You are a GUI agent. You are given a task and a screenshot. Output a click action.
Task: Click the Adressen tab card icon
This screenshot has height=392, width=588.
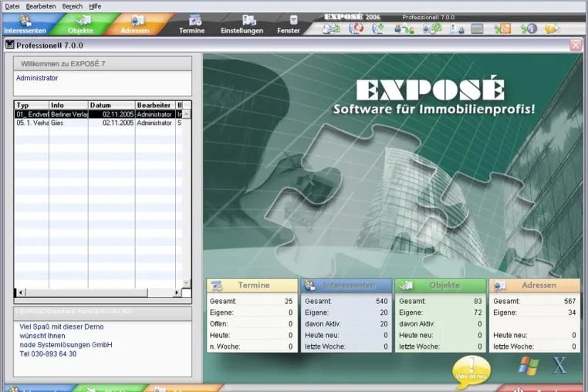click(137, 20)
